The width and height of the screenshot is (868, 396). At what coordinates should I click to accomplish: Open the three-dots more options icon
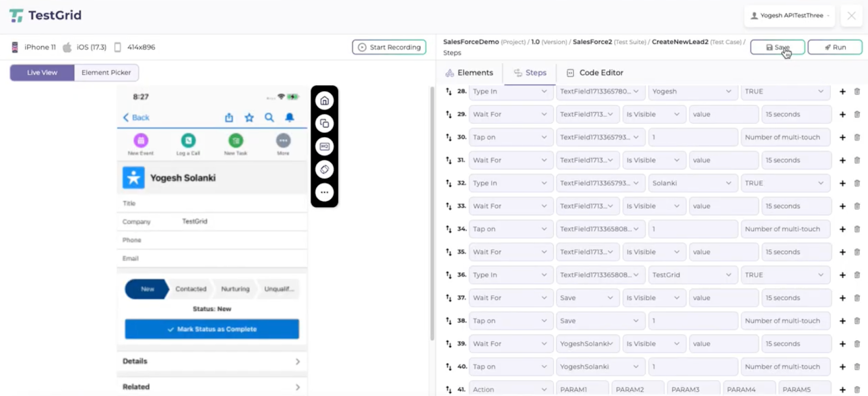click(x=324, y=192)
